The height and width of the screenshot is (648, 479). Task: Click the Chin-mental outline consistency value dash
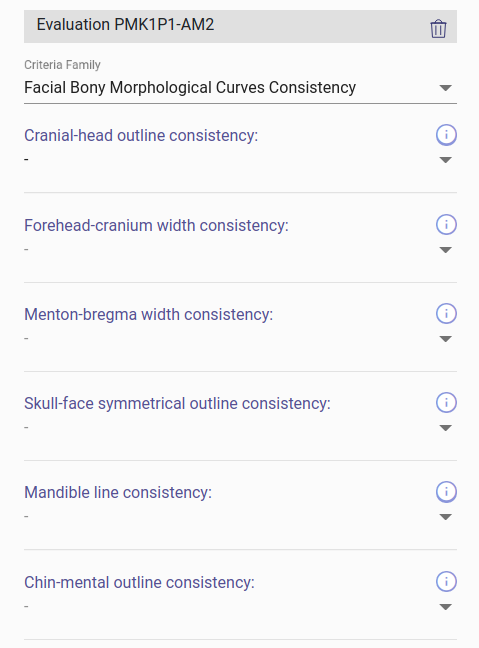point(26,607)
